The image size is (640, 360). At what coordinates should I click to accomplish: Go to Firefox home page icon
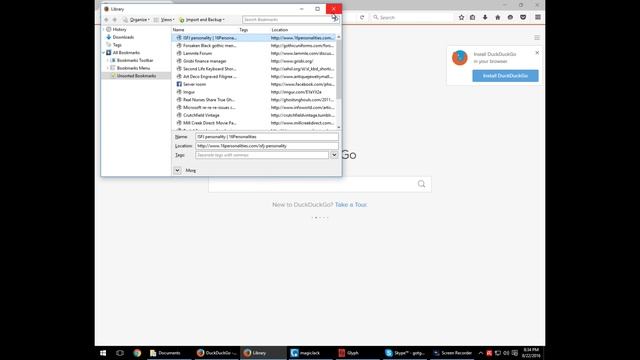(x=498, y=18)
